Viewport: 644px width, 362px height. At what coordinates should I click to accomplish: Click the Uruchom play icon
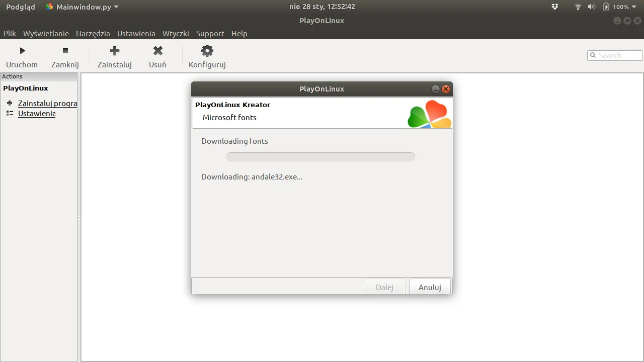tap(22, 51)
